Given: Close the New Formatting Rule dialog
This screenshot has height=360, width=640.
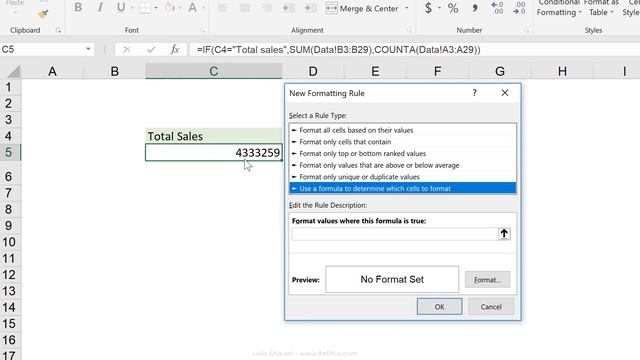Looking at the screenshot, I should 505,93.
